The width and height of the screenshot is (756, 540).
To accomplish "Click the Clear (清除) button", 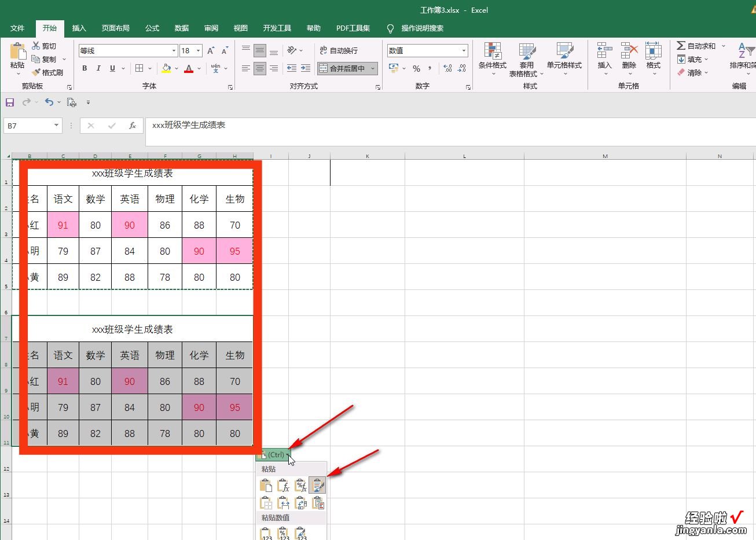I will [x=693, y=72].
